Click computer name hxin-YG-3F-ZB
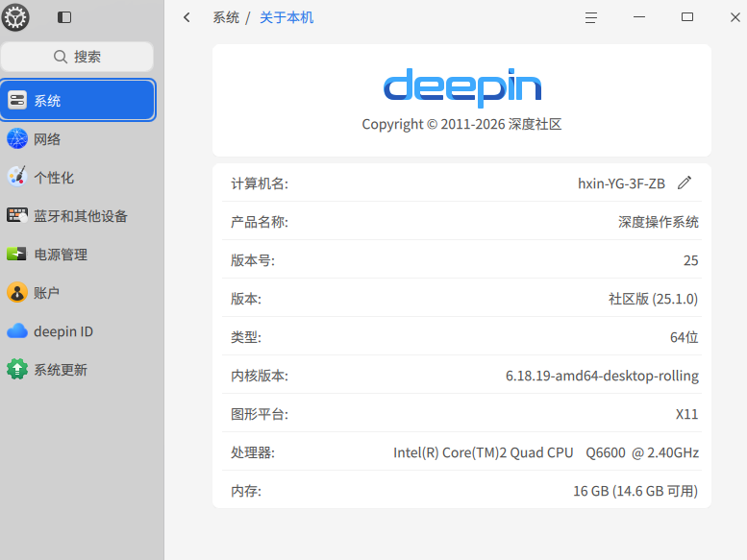The width and height of the screenshot is (747, 560). click(x=621, y=183)
